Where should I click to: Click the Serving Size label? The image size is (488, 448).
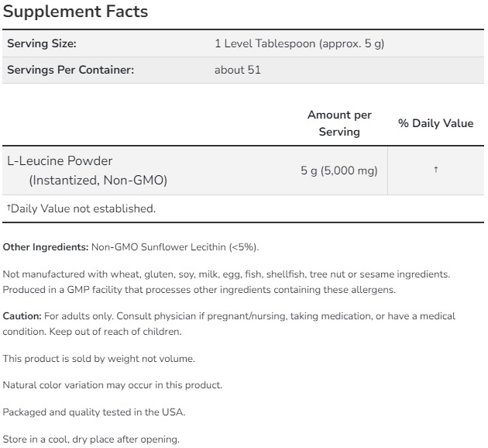click(x=42, y=44)
